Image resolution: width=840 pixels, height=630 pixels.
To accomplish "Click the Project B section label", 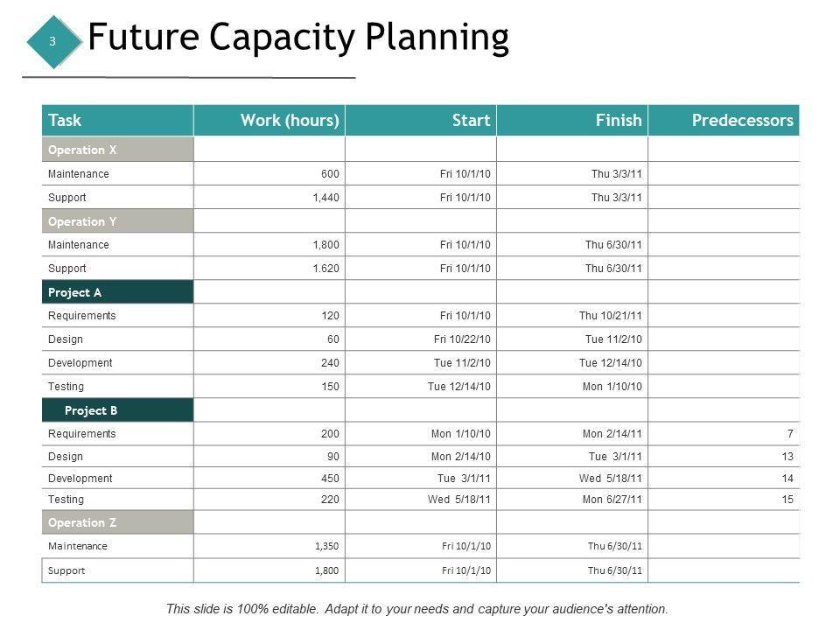I will (x=91, y=410).
